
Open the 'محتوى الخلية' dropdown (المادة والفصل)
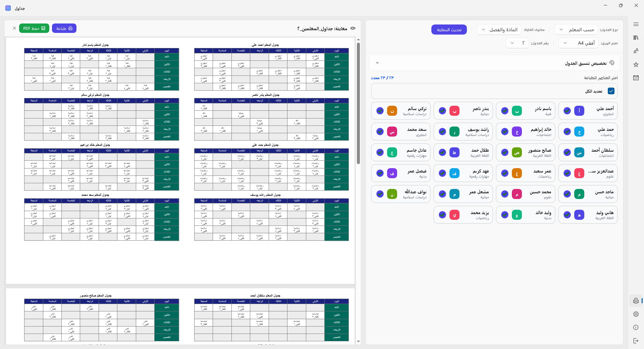[x=499, y=30]
